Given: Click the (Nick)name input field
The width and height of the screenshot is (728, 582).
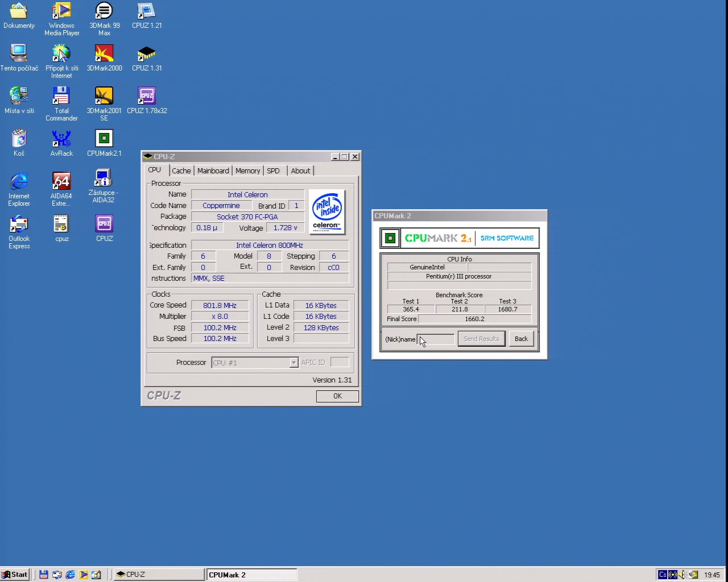Looking at the screenshot, I should 436,339.
